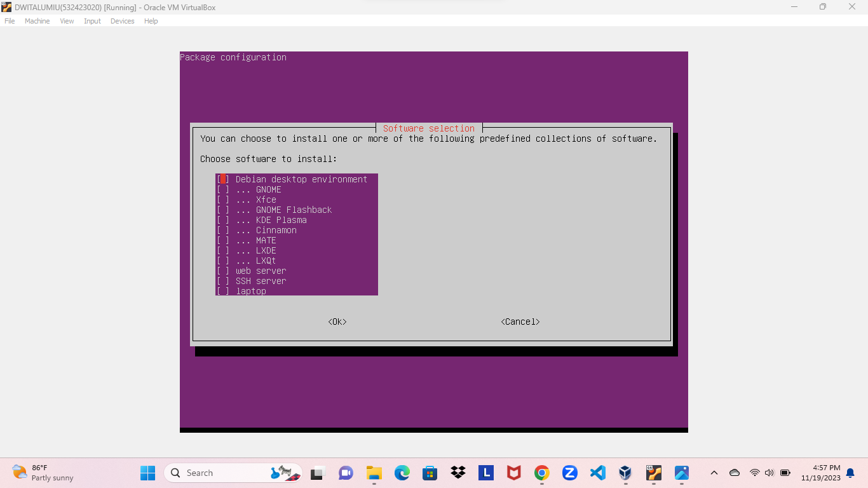Image resolution: width=868 pixels, height=488 pixels.
Task: Click the OneDrive cloud tray icon
Action: 735,473
